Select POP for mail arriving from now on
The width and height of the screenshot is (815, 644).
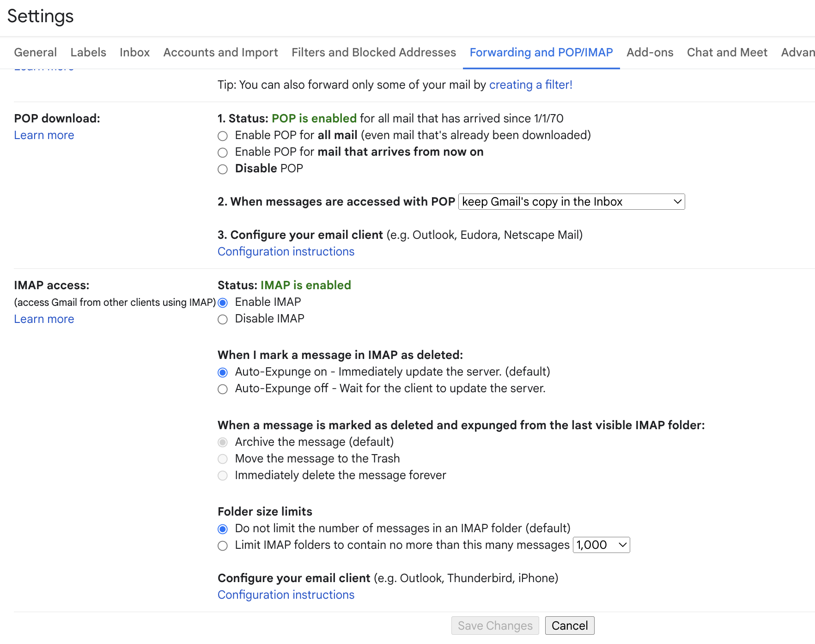click(223, 152)
